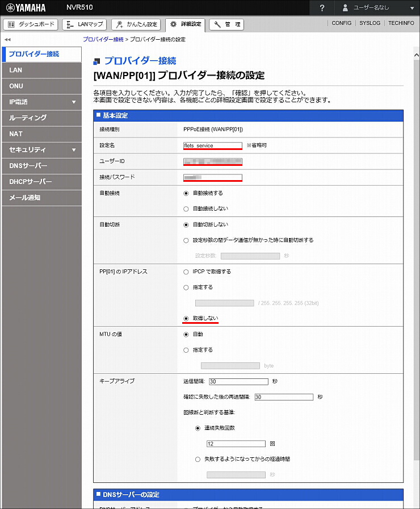Image resolution: width=420 pixels, height=509 pixels.
Task: Open the NAT sidebar item
Action: pyautogui.click(x=41, y=133)
